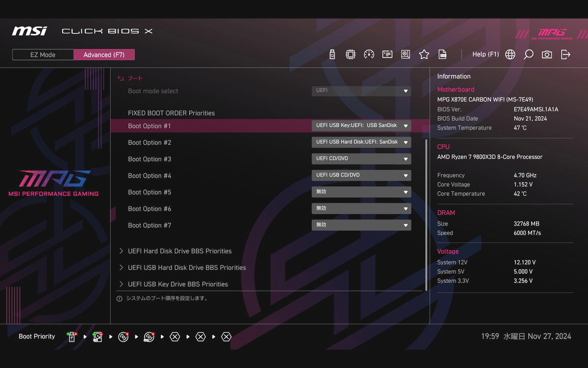Click the boot settings vertical scrollbar
588x368 pixels.
click(x=426, y=215)
